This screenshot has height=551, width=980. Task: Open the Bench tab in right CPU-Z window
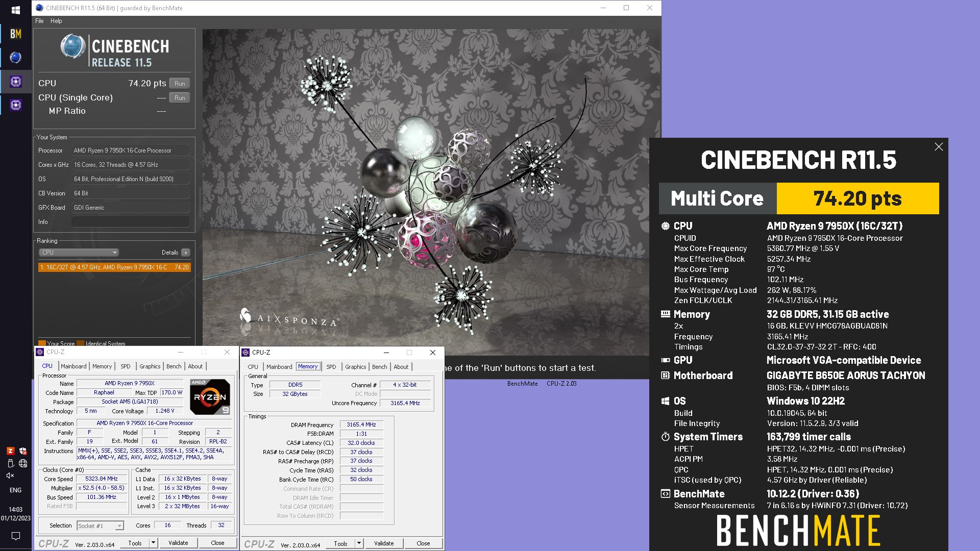380,367
